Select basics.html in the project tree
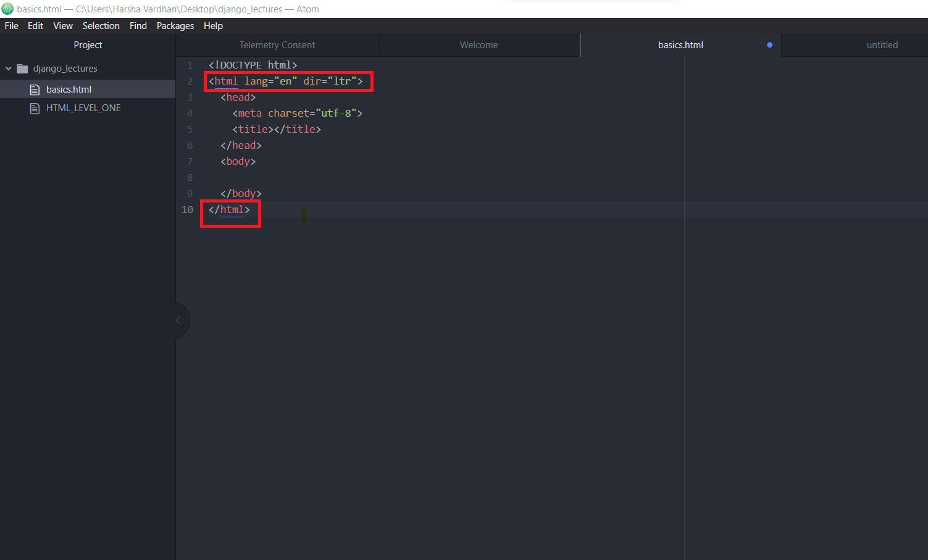Image resolution: width=928 pixels, height=560 pixels. (69, 90)
